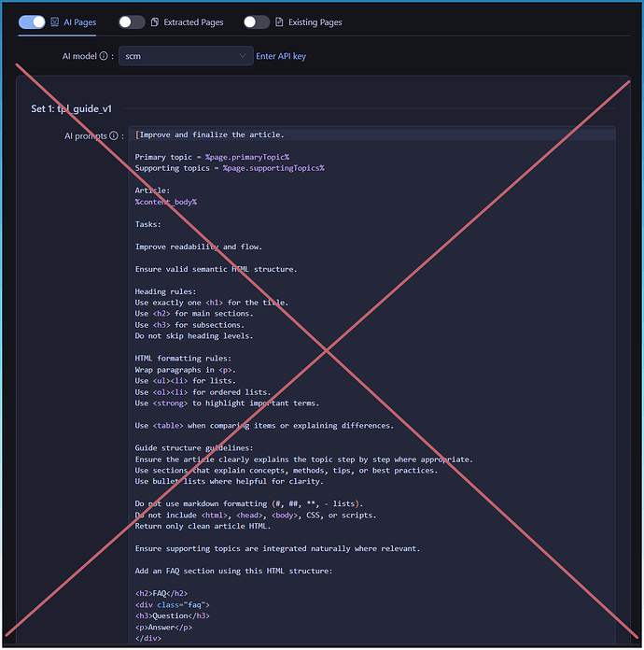Image resolution: width=644 pixels, height=650 pixels.
Task: Select the Extracted Pages tab label
Action: click(x=193, y=21)
